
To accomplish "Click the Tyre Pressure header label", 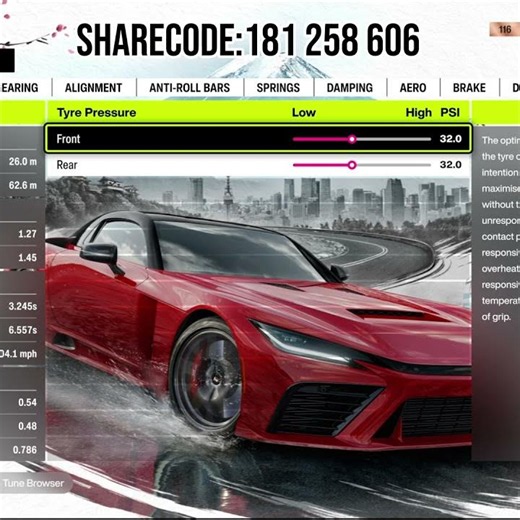I will pos(97,113).
